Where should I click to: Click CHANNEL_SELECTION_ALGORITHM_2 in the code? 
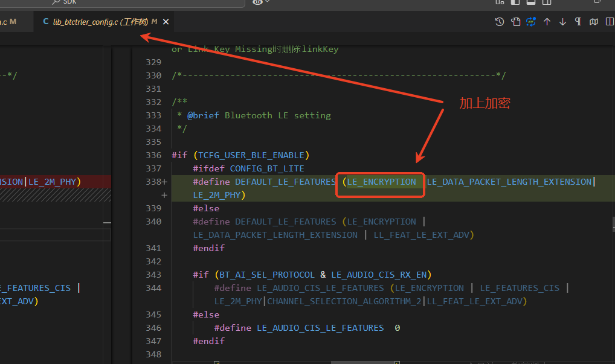(x=344, y=301)
